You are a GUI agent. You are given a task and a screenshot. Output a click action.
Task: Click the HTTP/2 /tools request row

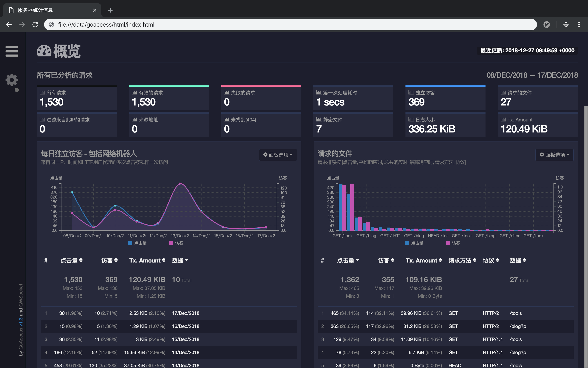[445, 313]
